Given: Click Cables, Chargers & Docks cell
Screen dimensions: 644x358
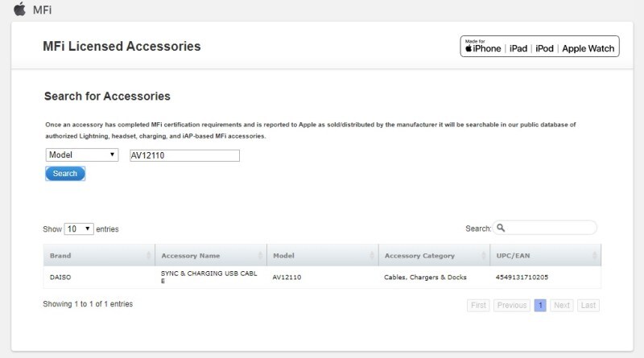Looking at the screenshot, I should [425, 278].
